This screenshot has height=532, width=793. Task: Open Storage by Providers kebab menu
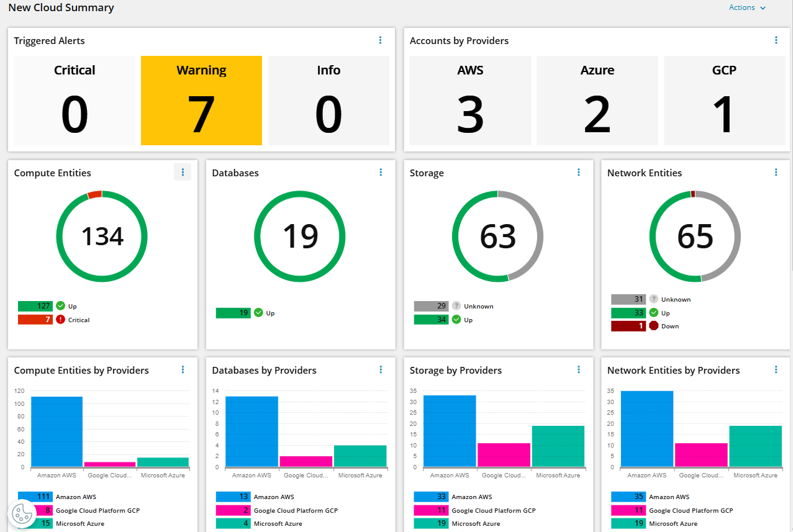[x=579, y=370]
